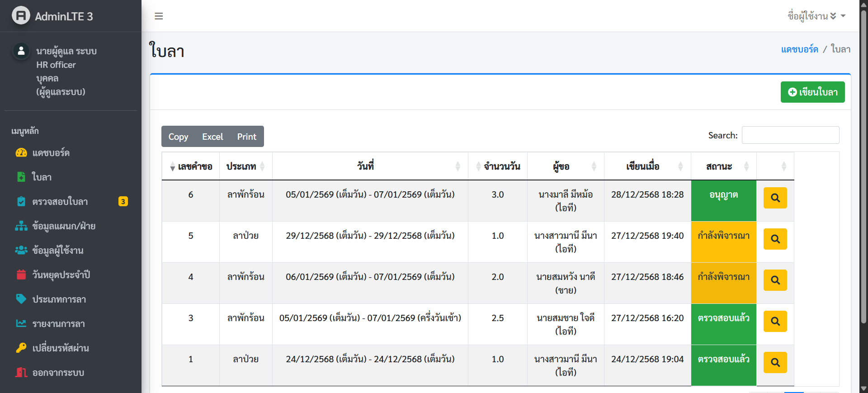
Task: Click the AdminLTE 3 logo icon
Action: 21,16
